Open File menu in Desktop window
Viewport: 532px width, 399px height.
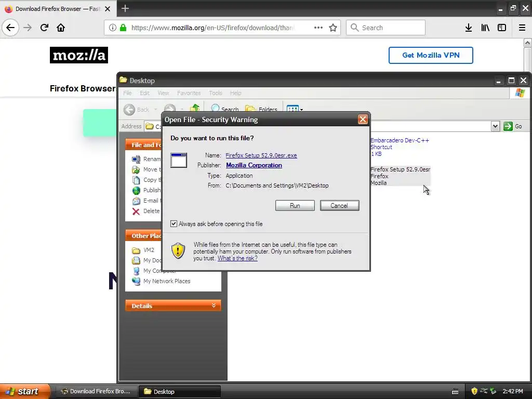click(127, 93)
